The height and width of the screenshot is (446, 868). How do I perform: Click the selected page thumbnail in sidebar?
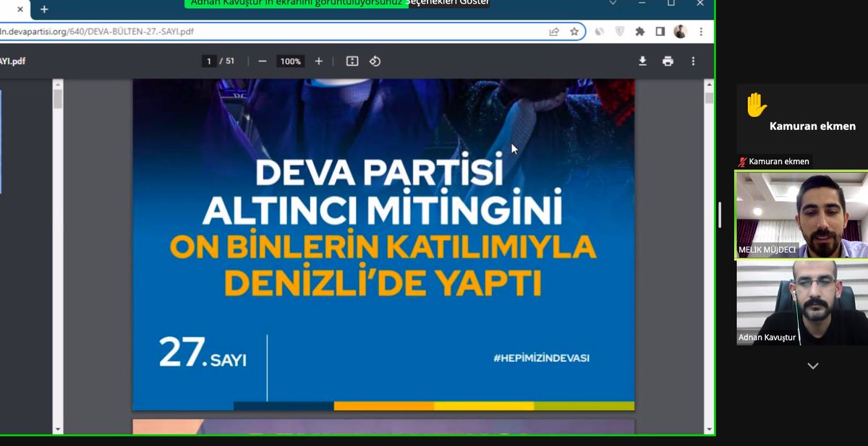[x=1, y=142]
